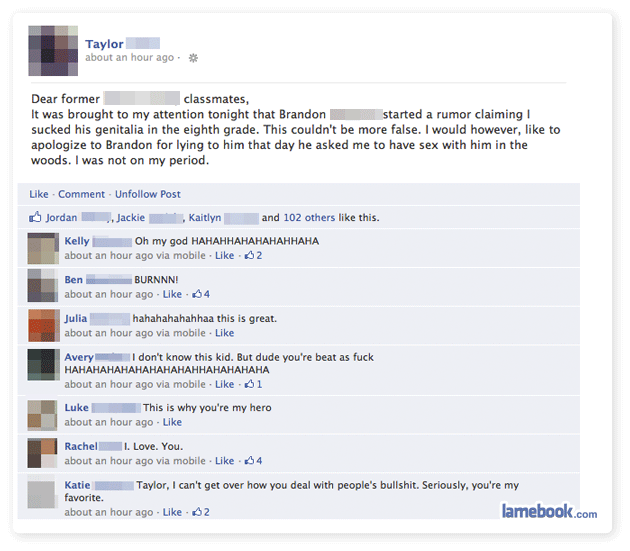Like Luke's hero comment
This screenshot has width=630, height=551.
[x=172, y=422]
